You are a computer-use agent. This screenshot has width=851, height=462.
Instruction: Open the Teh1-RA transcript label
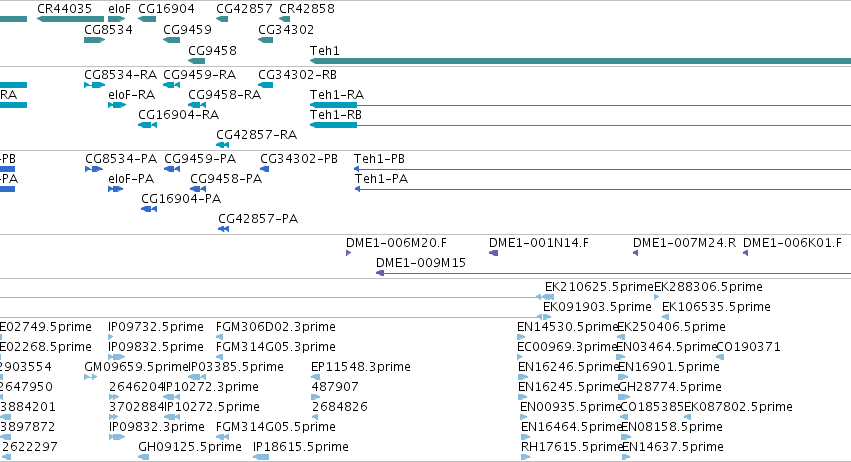tap(336, 94)
